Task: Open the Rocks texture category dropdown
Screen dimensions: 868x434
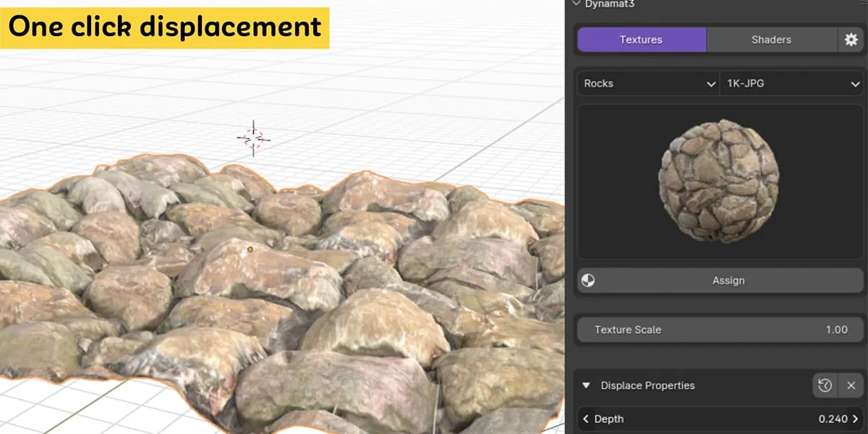Action: pyautogui.click(x=646, y=83)
